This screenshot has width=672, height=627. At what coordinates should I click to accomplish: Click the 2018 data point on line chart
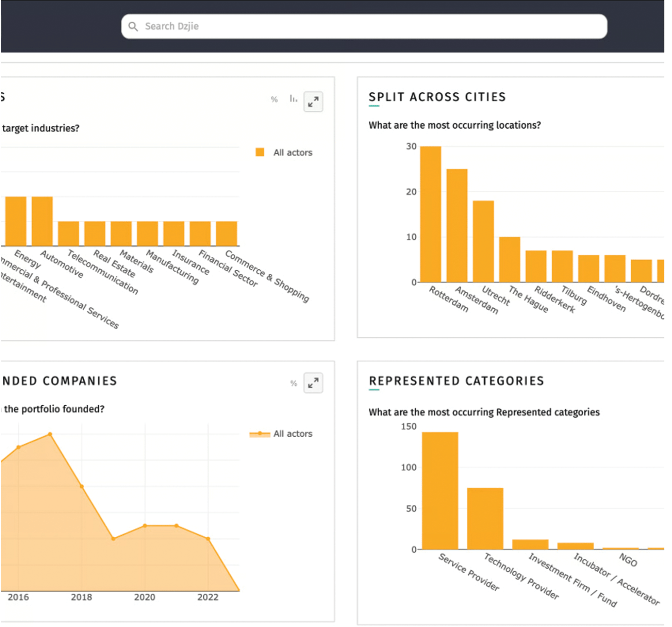pos(82,487)
